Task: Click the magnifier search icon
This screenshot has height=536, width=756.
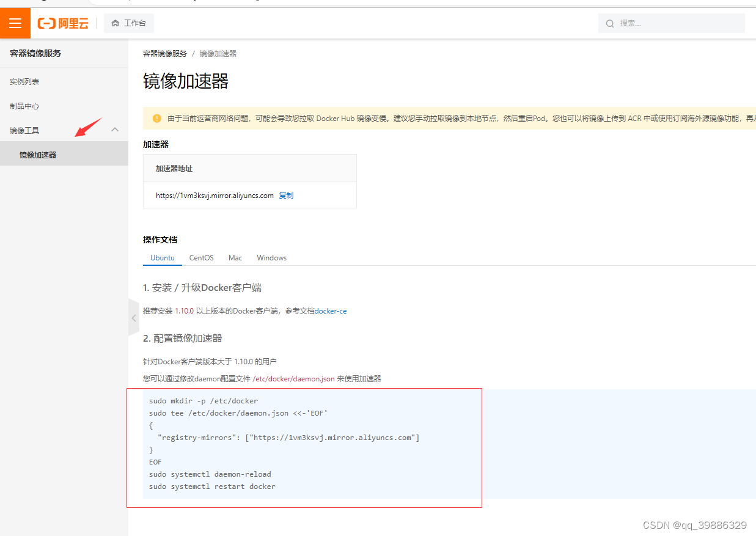Action: pos(610,23)
